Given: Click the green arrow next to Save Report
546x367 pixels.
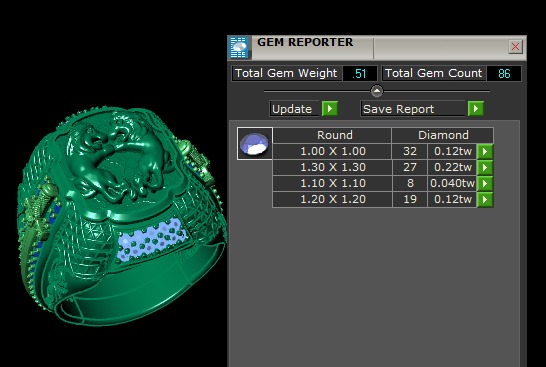Looking at the screenshot, I should (x=476, y=108).
